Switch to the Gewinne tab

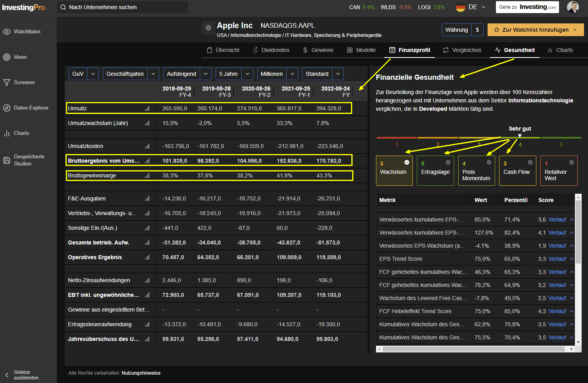tap(318, 50)
